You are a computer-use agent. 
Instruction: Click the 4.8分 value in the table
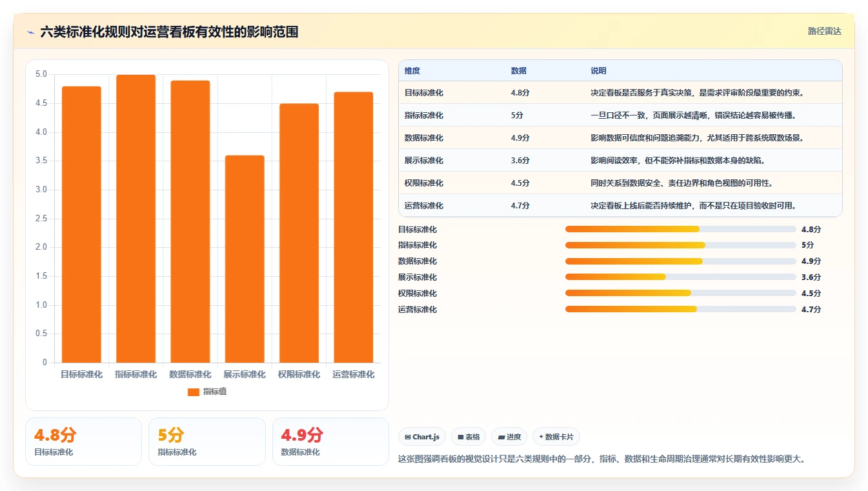[520, 92]
